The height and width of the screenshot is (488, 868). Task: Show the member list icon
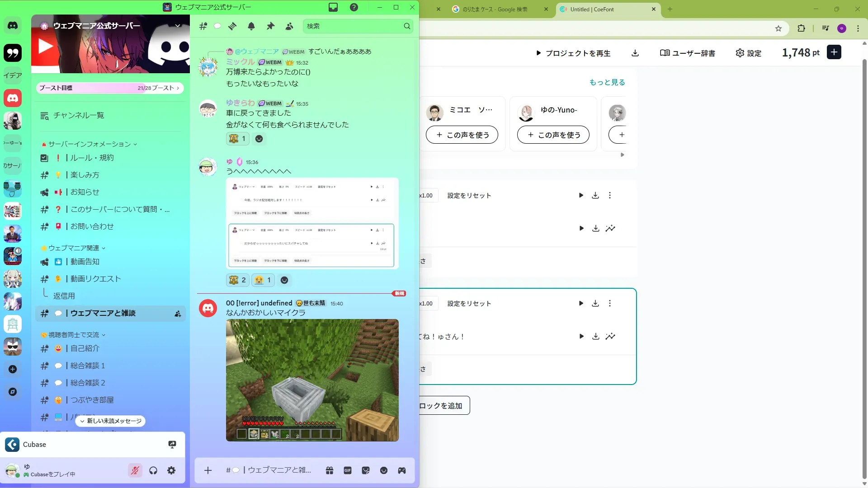(289, 26)
